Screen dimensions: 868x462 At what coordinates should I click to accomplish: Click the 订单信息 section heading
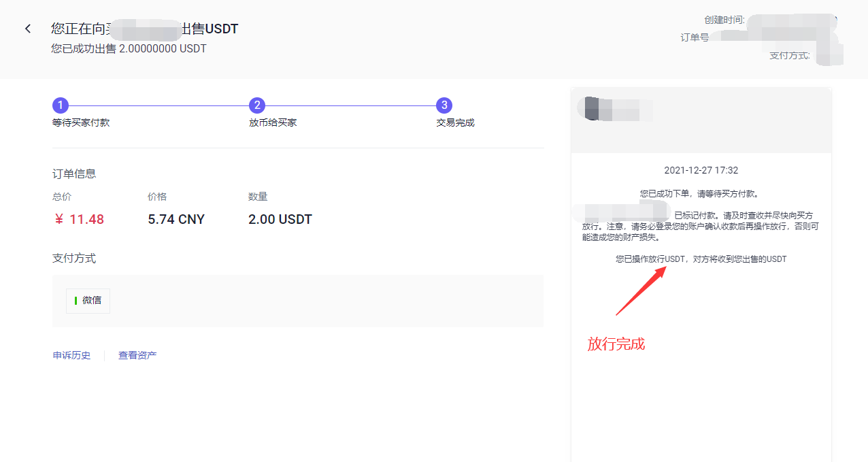[x=74, y=174]
